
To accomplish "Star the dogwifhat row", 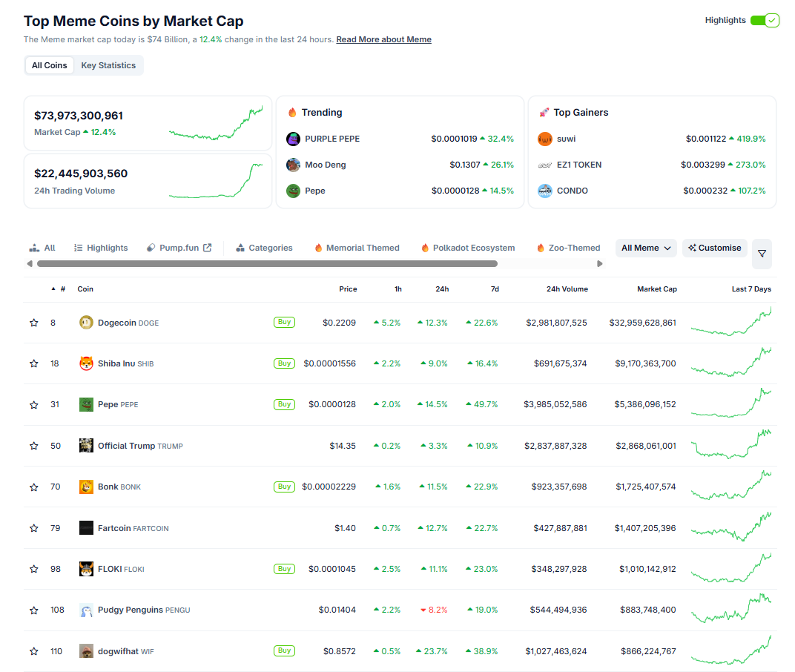I will pos(34,651).
